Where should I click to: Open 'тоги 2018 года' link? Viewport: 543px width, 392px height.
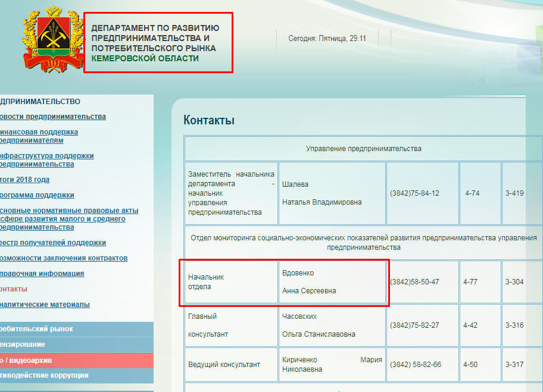click(24, 180)
